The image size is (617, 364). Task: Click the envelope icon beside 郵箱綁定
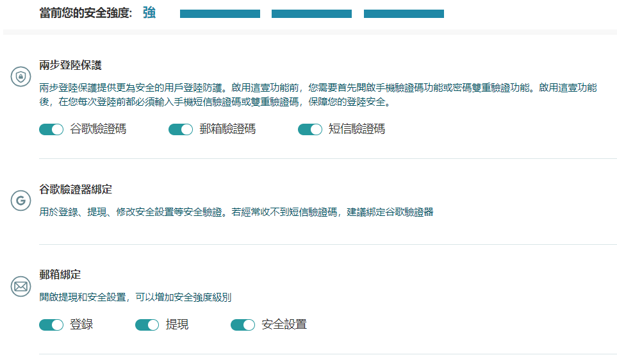click(x=21, y=286)
